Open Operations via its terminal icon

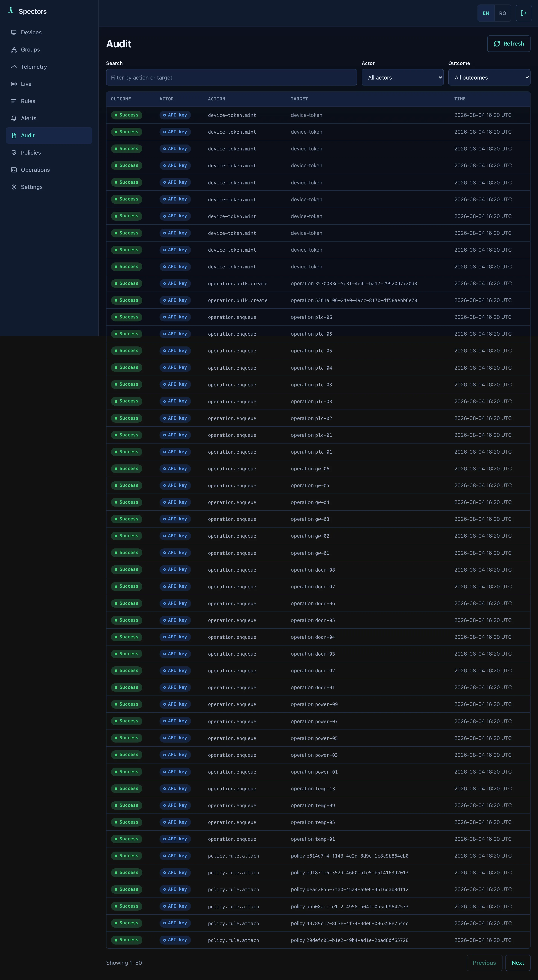[14, 170]
